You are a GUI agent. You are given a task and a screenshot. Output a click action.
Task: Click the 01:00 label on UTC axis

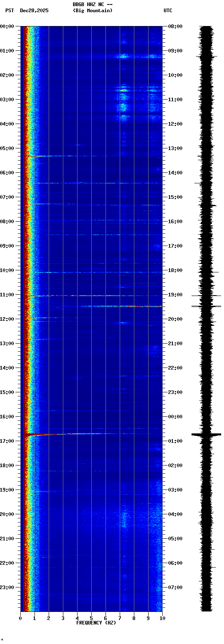[175, 441]
